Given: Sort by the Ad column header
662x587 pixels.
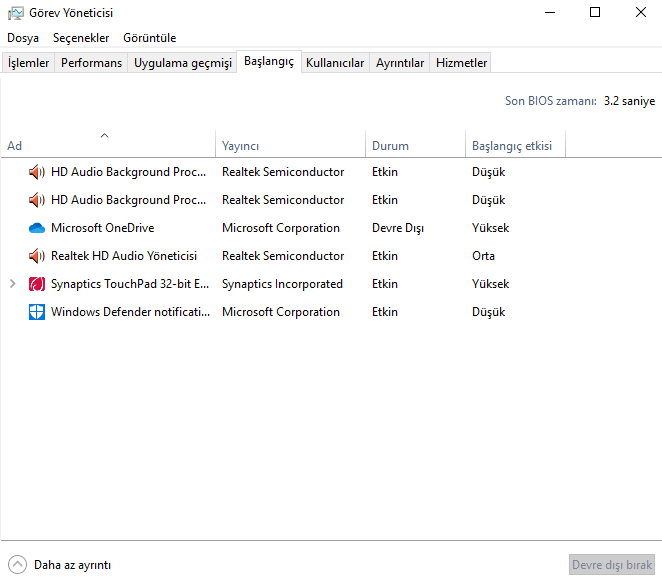Looking at the screenshot, I should (108, 146).
